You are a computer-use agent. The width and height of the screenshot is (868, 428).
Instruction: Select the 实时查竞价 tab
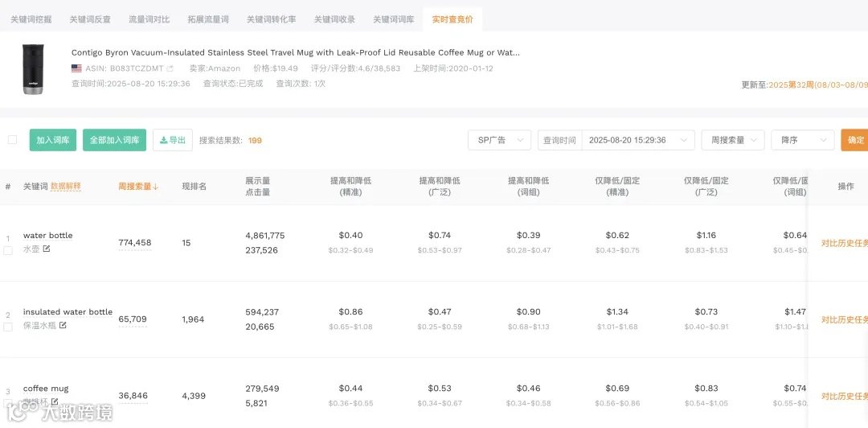(x=452, y=19)
